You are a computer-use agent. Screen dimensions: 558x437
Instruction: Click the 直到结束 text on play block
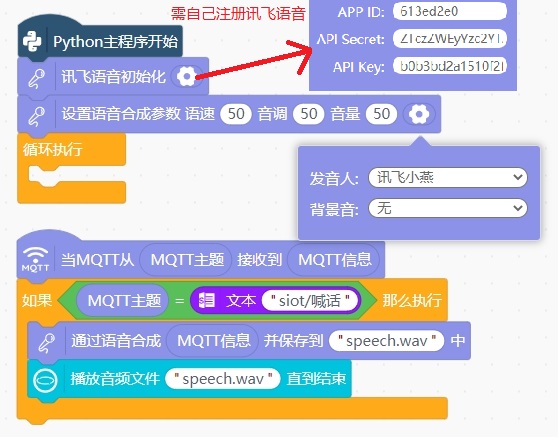[316, 379]
